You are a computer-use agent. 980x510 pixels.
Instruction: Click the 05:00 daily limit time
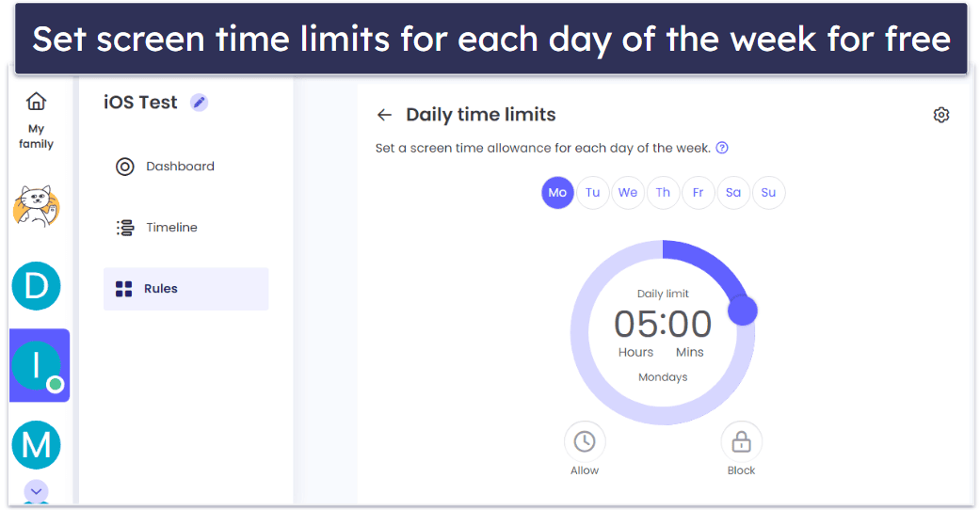tap(663, 325)
